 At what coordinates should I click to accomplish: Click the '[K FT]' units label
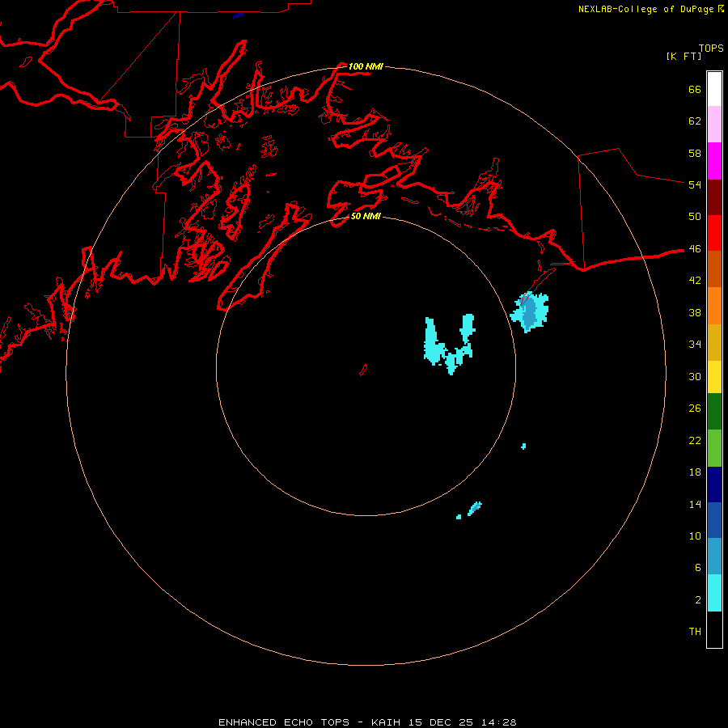point(684,56)
